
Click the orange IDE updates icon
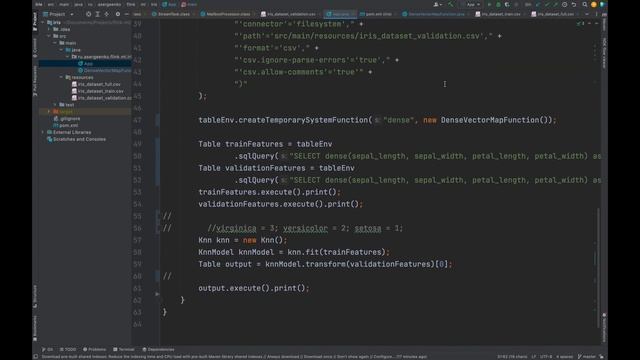(x=593, y=4)
